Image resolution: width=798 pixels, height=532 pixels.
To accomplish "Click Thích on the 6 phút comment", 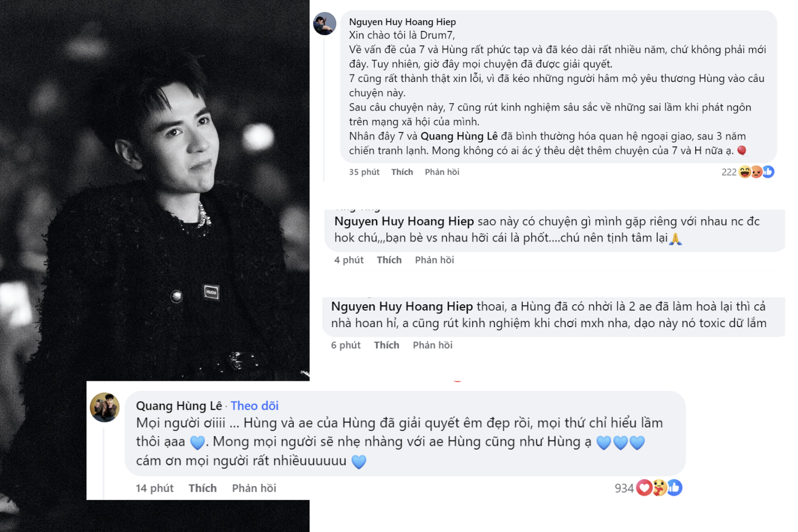I will click(386, 345).
